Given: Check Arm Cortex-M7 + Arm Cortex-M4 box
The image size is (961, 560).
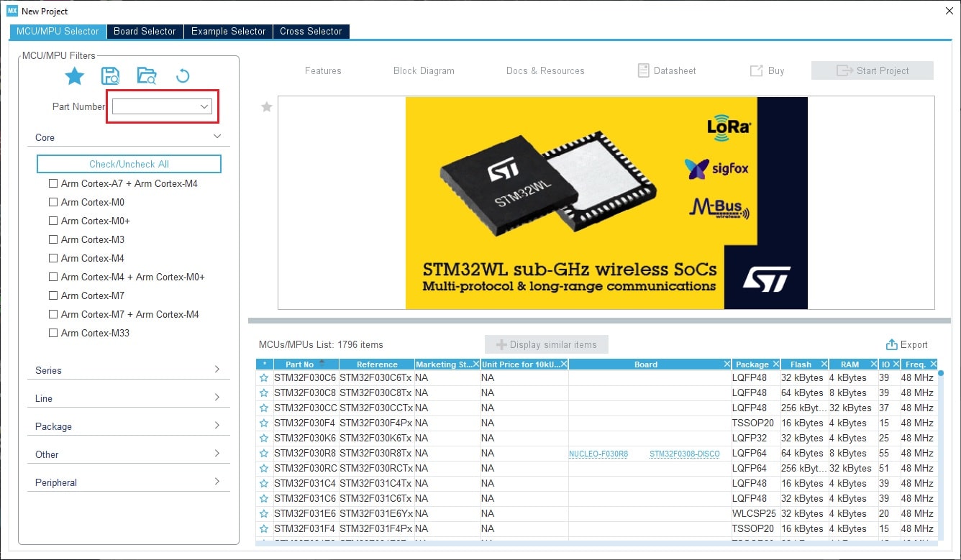Looking at the screenshot, I should pyautogui.click(x=53, y=314).
